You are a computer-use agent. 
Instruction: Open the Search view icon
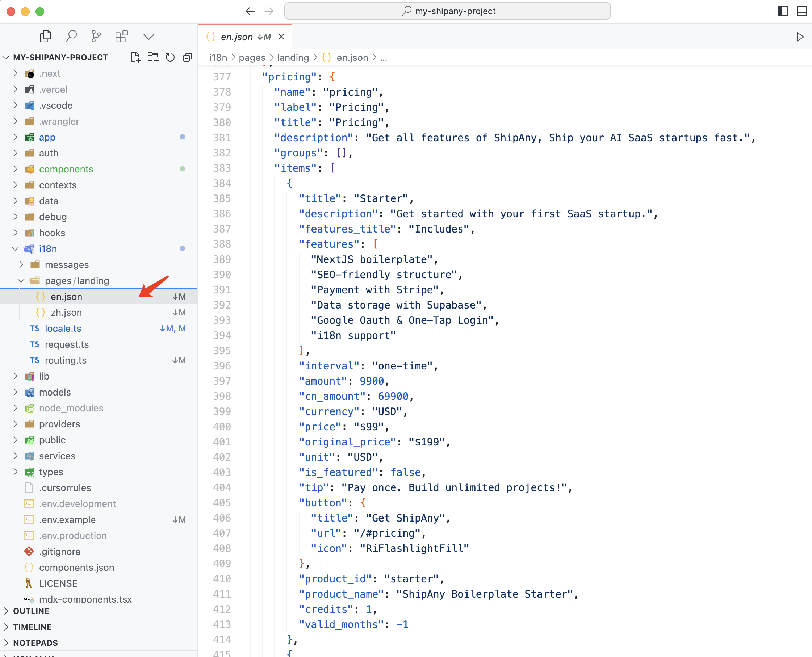click(x=71, y=36)
